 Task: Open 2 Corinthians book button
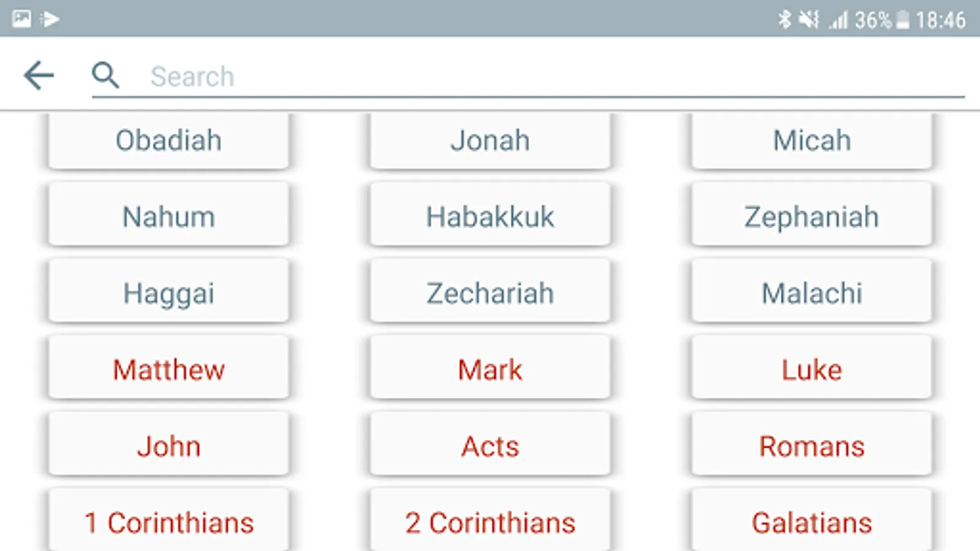pos(490,522)
